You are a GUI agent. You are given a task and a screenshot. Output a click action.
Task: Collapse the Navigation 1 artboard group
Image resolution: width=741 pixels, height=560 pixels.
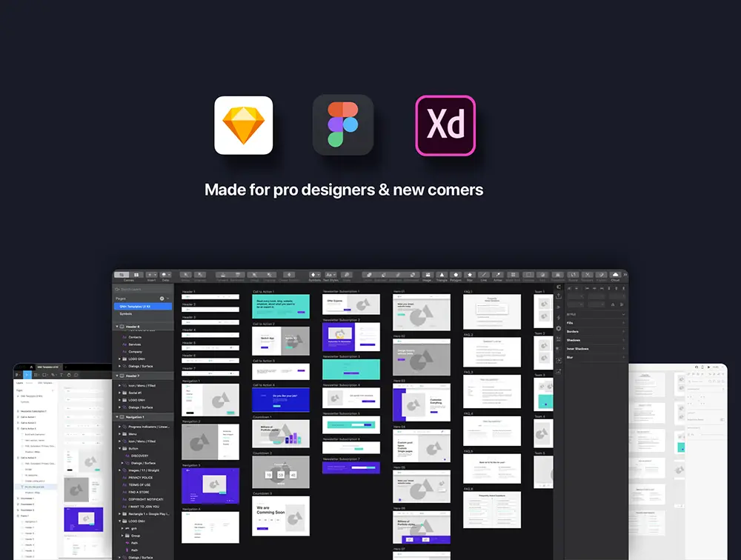click(x=116, y=417)
